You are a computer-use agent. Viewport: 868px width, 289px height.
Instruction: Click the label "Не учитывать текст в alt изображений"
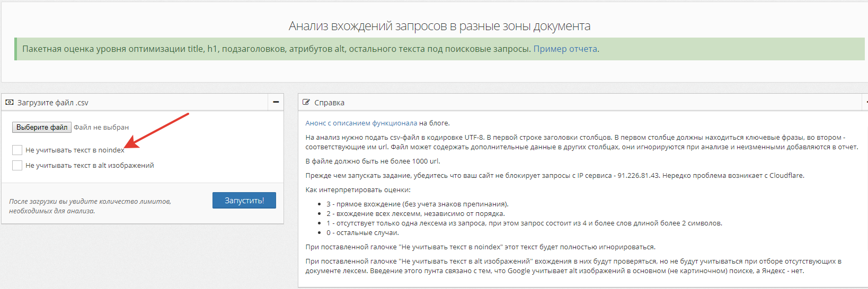pyautogui.click(x=90, y=166)
